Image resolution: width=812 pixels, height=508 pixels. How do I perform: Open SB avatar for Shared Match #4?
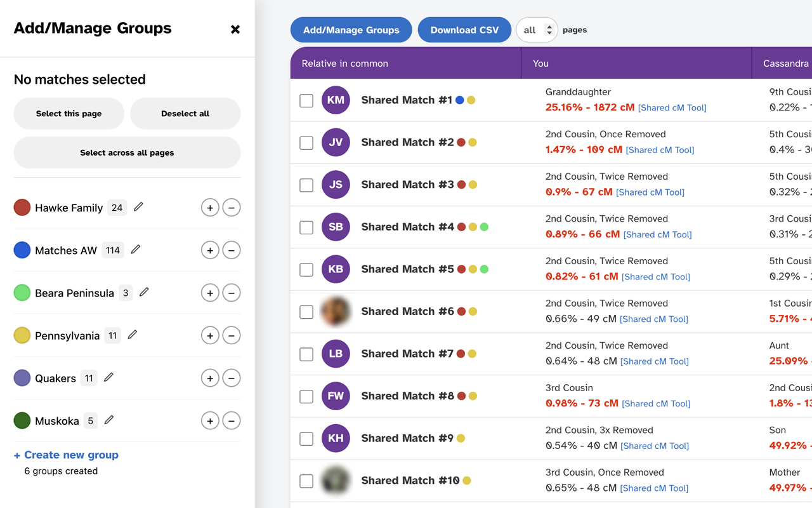(x=336, y=227)
